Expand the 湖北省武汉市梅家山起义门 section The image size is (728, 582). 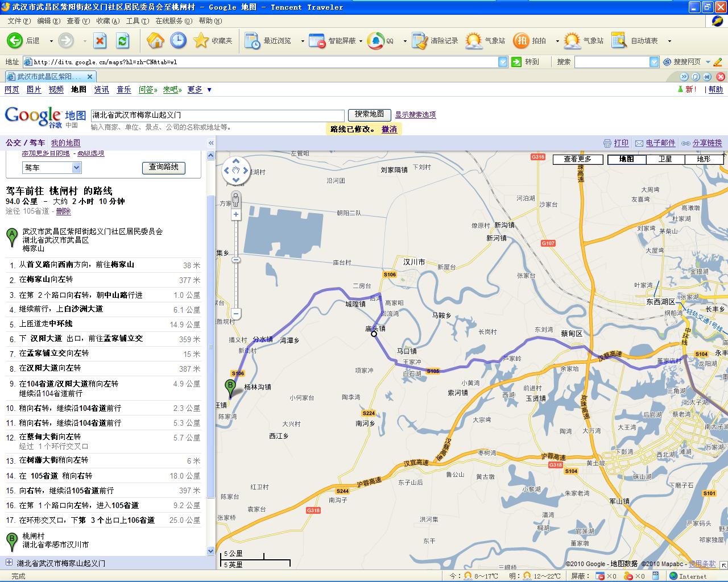(9, 563)
